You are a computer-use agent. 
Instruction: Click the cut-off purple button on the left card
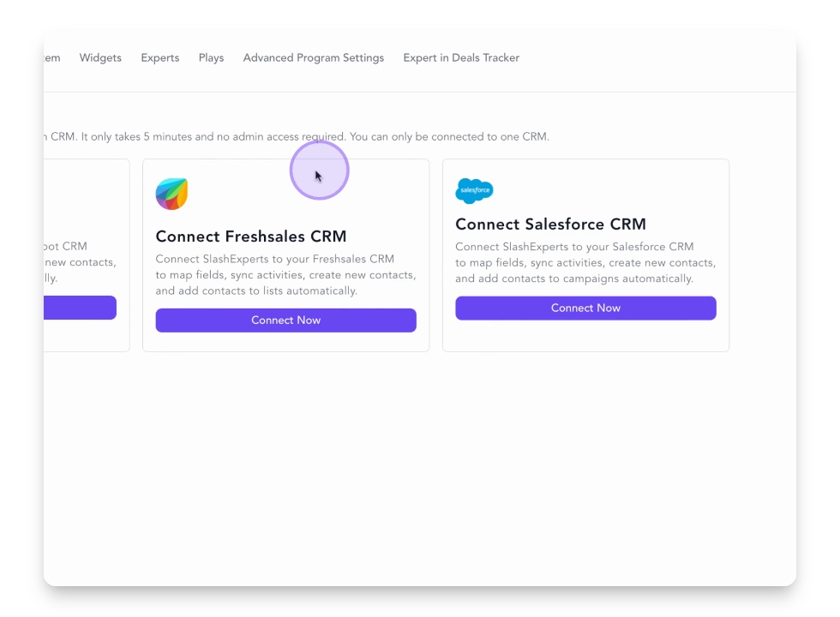(80, 308)
